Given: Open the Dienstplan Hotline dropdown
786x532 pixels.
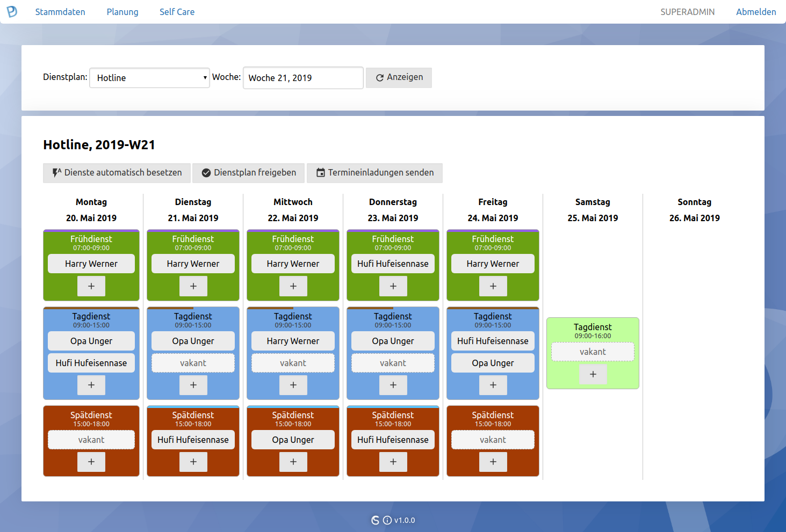Looking at the screenshot, I should [x=149, y=78].
